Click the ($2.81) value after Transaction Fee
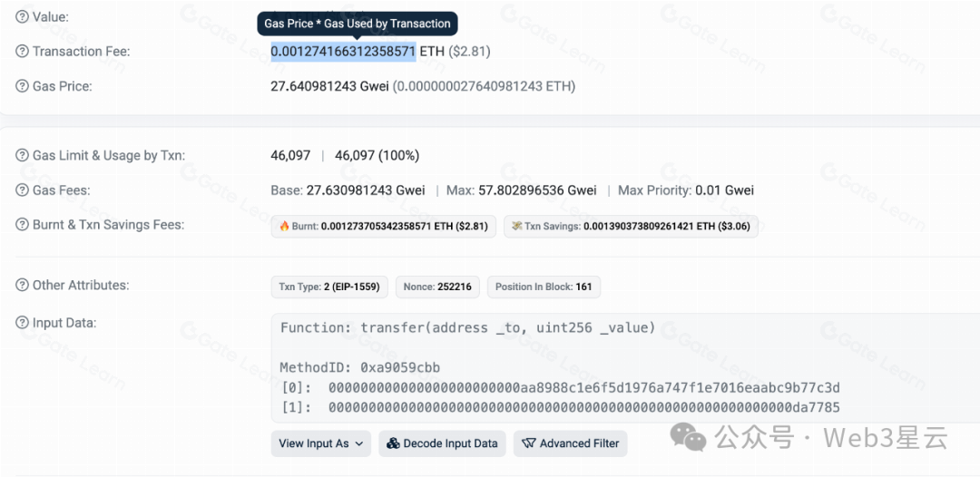The height and width of the screenshot is (477, 980). coord(469,51)
